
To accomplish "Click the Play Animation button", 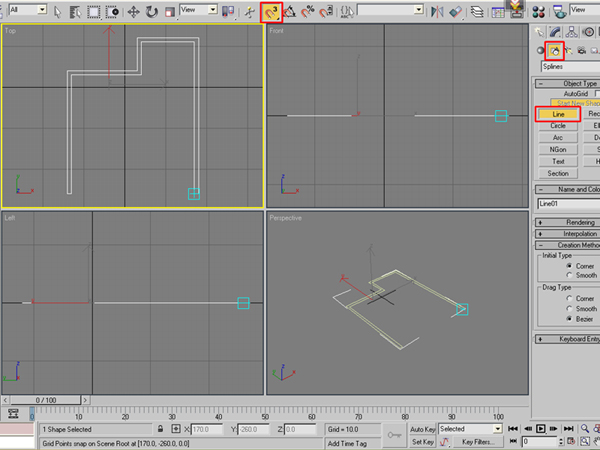I will (x=540, y=429).
